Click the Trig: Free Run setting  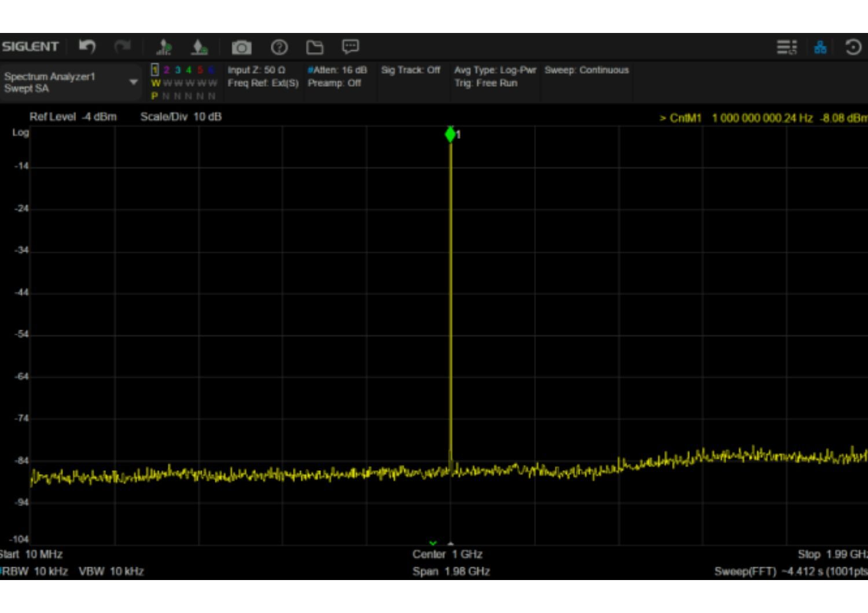tap(486, 83)
